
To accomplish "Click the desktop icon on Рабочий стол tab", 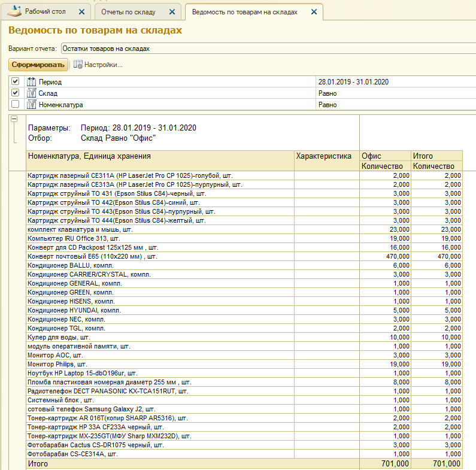I will (14, 11).
